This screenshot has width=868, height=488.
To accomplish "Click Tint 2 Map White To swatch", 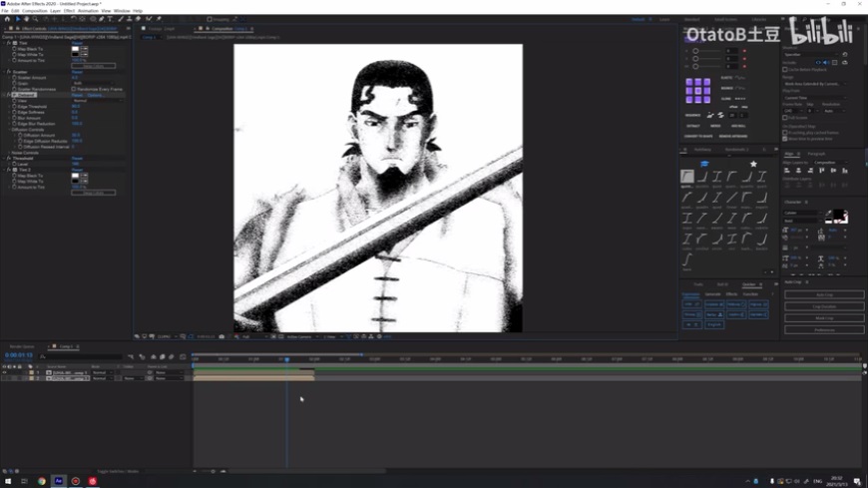I will [75, 182].
